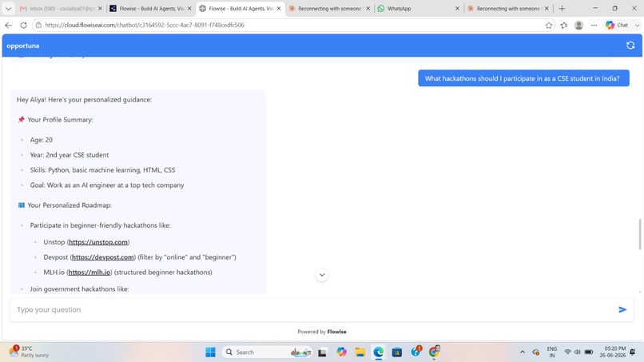Screen dimensions: 644x362
Task: Open Microsoft Store from taskbar
Action: pos(397,352)
